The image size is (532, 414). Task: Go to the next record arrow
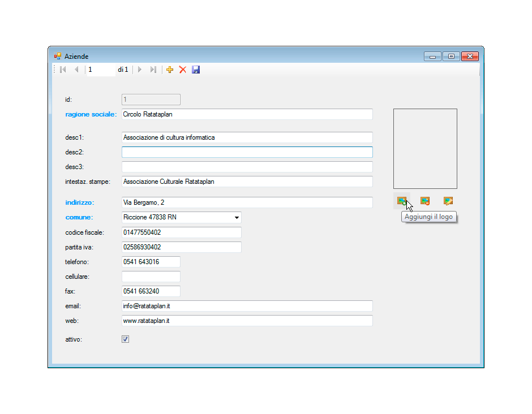point(139,70)
